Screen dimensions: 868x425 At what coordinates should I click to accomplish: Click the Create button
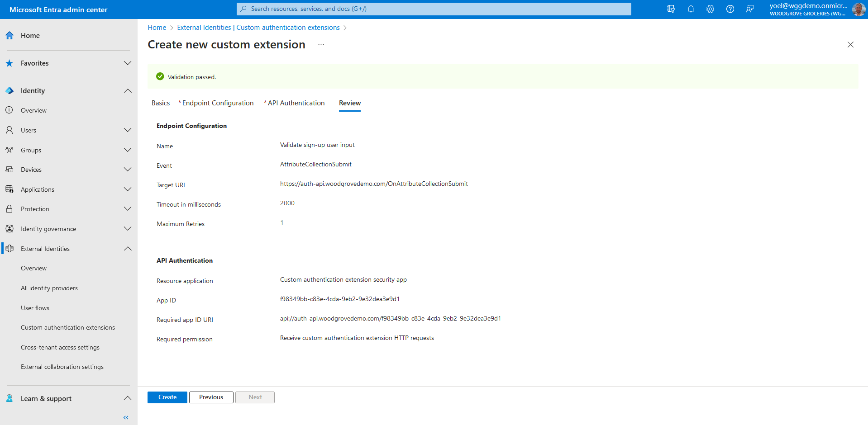click(x=167, y=397)
